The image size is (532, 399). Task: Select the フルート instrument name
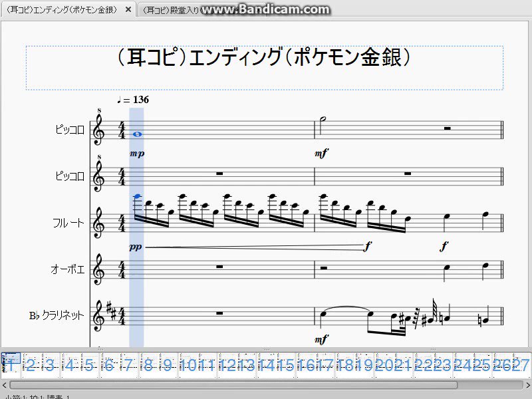[x=68, y=223]
